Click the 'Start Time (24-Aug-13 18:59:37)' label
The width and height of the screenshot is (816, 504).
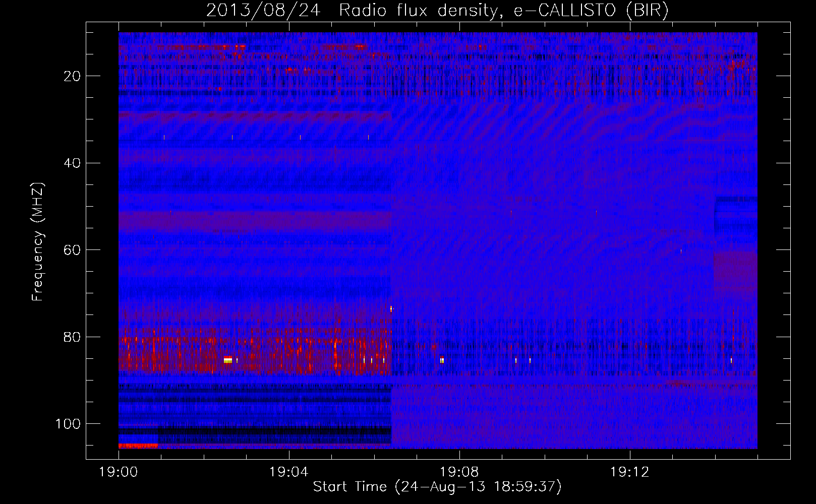(437, 487)
